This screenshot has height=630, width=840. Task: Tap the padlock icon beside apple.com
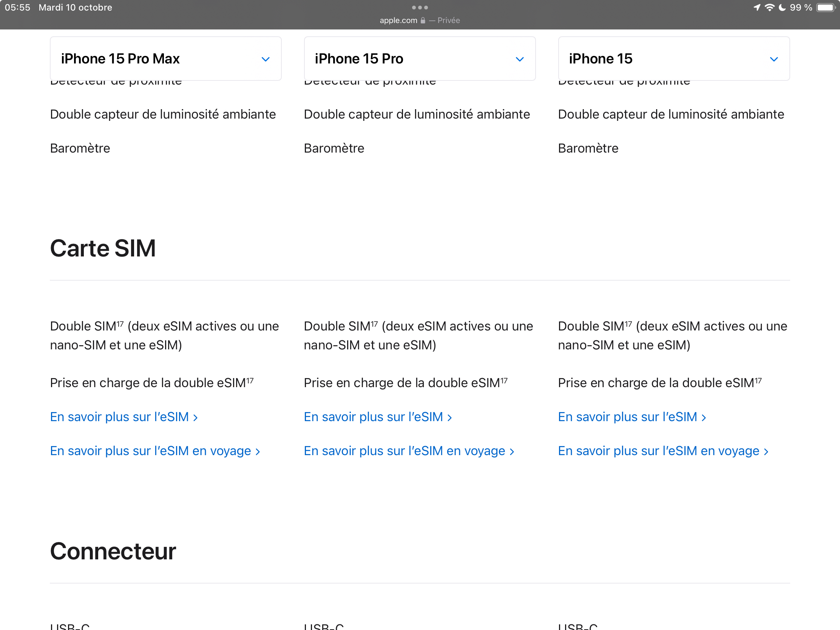tap(423, 20)
